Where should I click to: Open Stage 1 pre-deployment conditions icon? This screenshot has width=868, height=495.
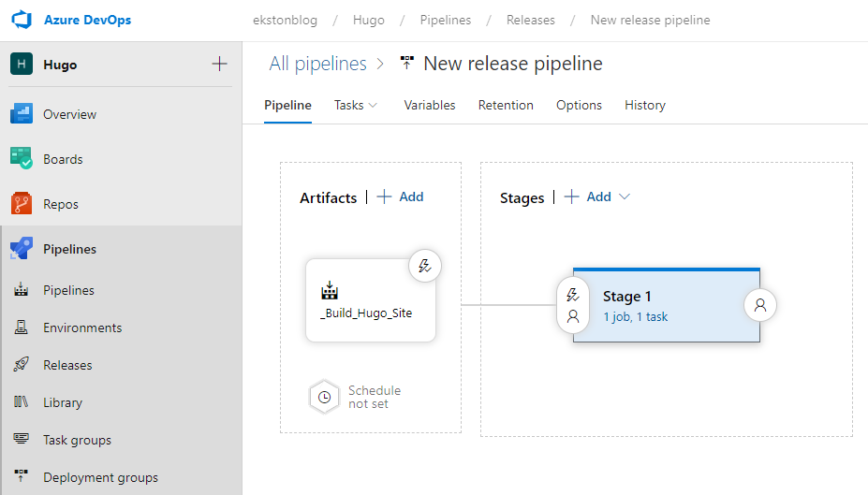pyautogui.click(x=573, y=305)
